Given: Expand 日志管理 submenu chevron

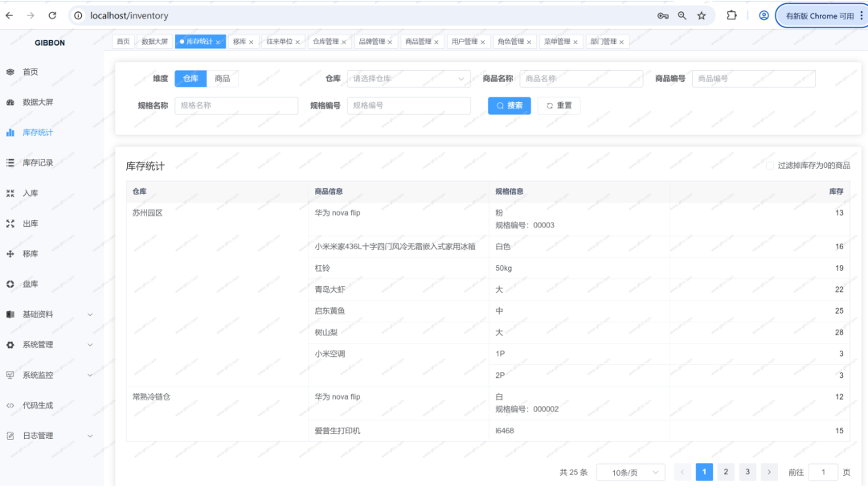Looking at the screenshot, I should tap(90, 436).
